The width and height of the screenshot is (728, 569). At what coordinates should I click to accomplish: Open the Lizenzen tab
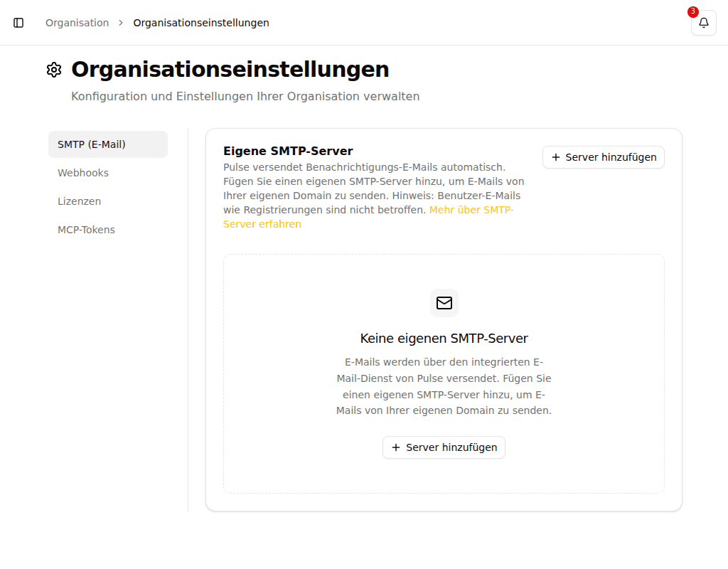108,201
